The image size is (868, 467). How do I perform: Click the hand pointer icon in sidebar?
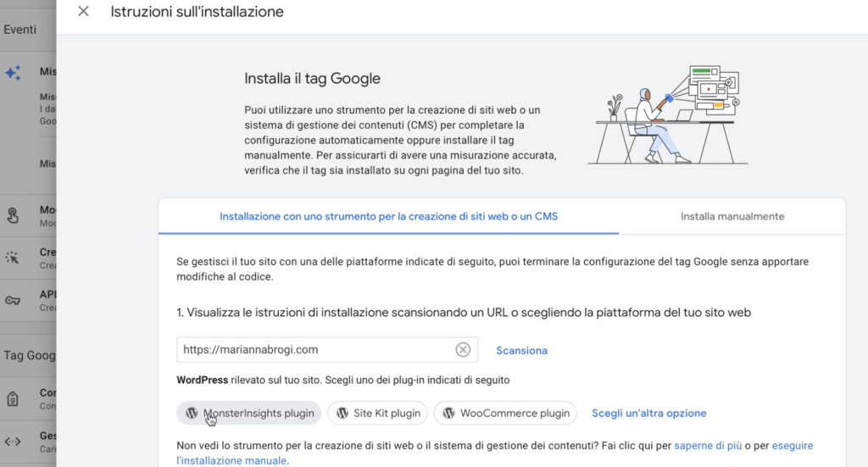(13, 215)
